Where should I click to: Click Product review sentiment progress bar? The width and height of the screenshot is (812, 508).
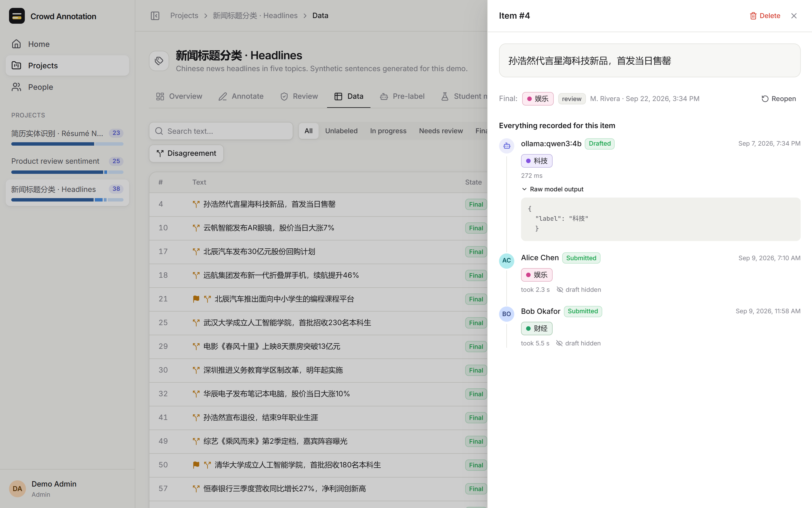click(x=67, y=172)
